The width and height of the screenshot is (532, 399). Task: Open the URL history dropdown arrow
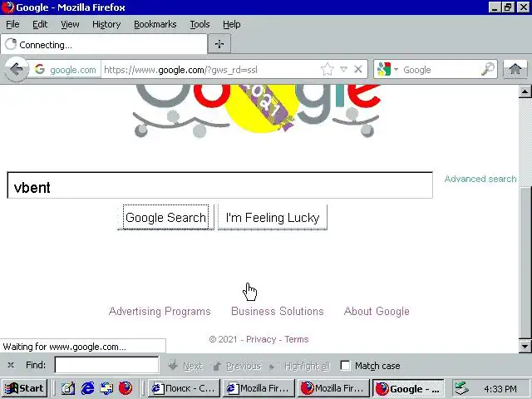(x=343, y=70)
